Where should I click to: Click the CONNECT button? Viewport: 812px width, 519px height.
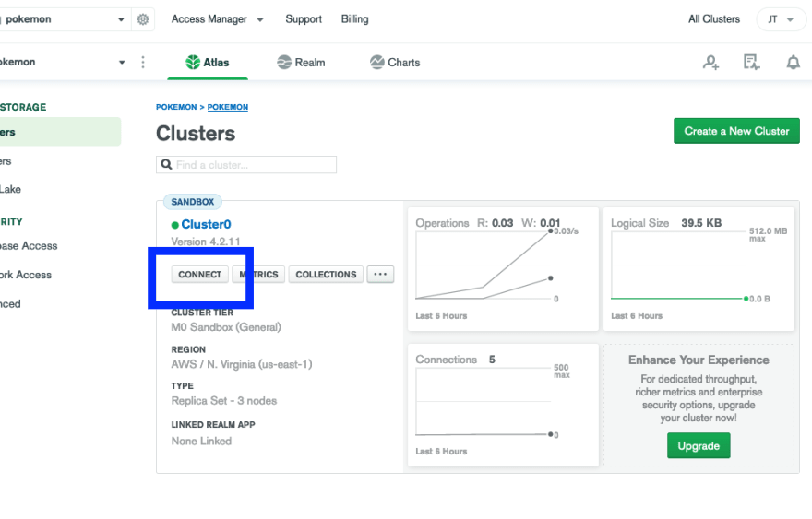(200, 274)
